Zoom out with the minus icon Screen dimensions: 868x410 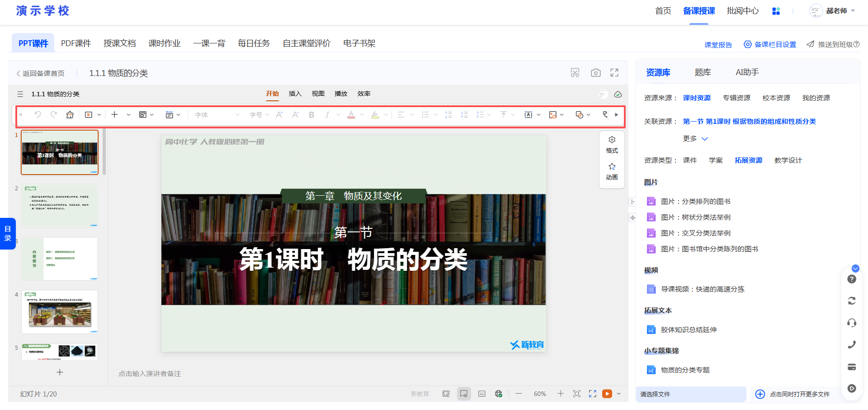519,394
